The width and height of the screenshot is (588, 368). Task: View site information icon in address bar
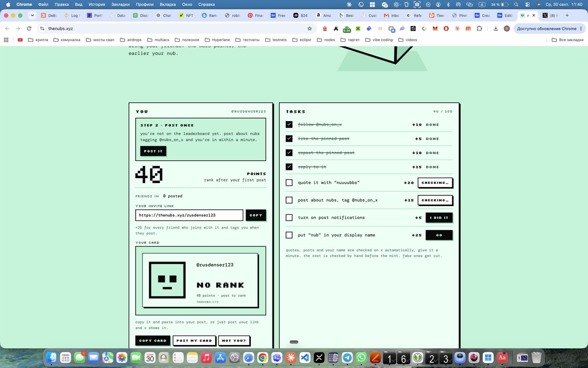coord(43,28)
